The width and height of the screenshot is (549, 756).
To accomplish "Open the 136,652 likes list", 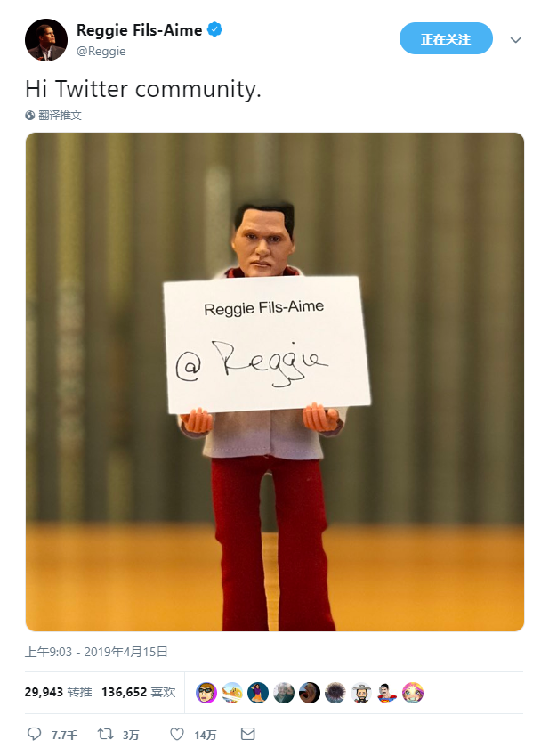I will click(139, 692).
